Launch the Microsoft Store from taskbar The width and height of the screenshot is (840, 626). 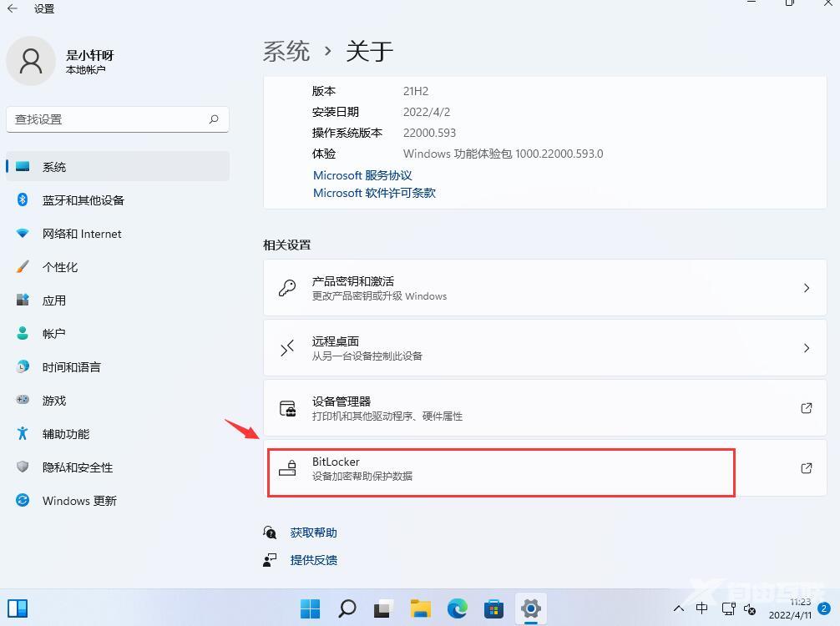tap(494, 608)
